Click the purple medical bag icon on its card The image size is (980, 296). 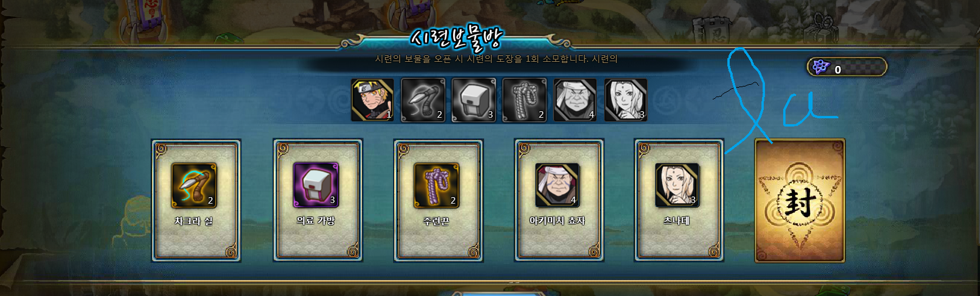click(x=316, y=185)
